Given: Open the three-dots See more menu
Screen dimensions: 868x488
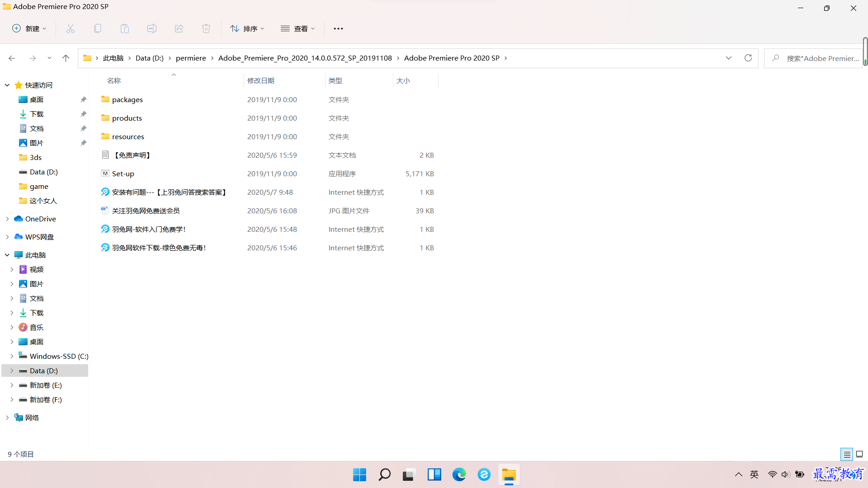Looking at the screenshot, I should click(x=338, y=28).
